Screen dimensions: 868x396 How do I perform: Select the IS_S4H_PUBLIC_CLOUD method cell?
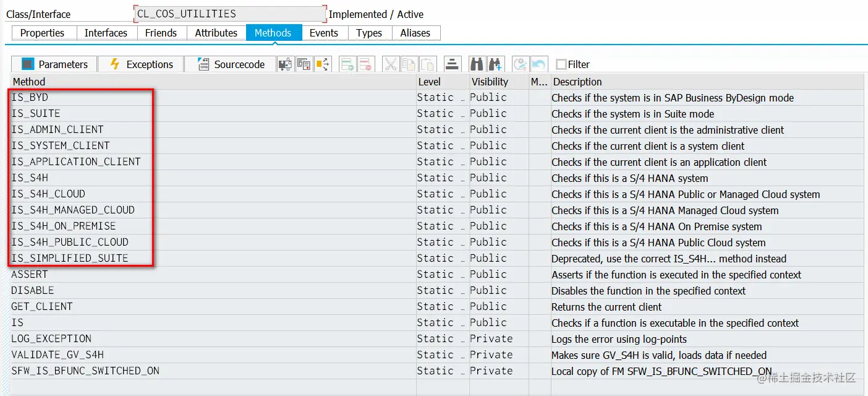[213, 243]
